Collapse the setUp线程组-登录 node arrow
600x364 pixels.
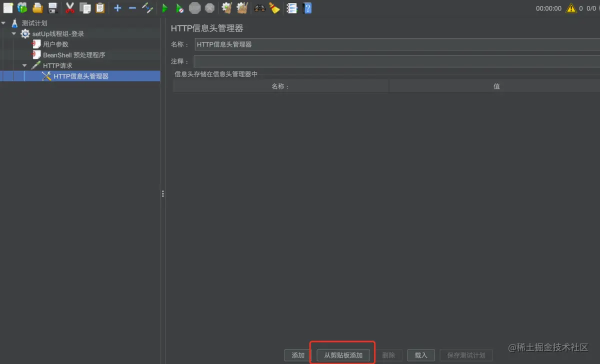pos(14,34)
